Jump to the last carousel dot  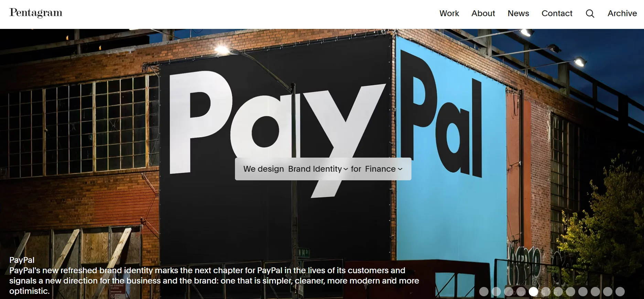pos(620,291)
